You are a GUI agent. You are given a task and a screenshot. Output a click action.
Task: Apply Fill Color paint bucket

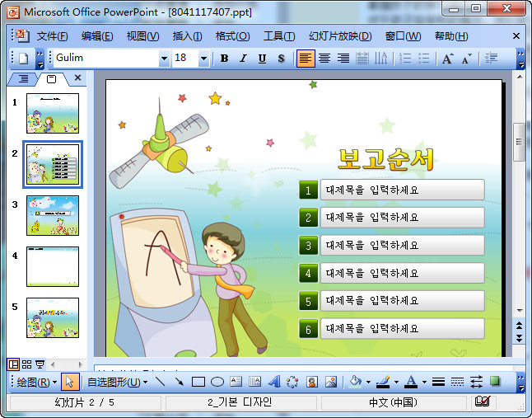click(x=355, y=382)
